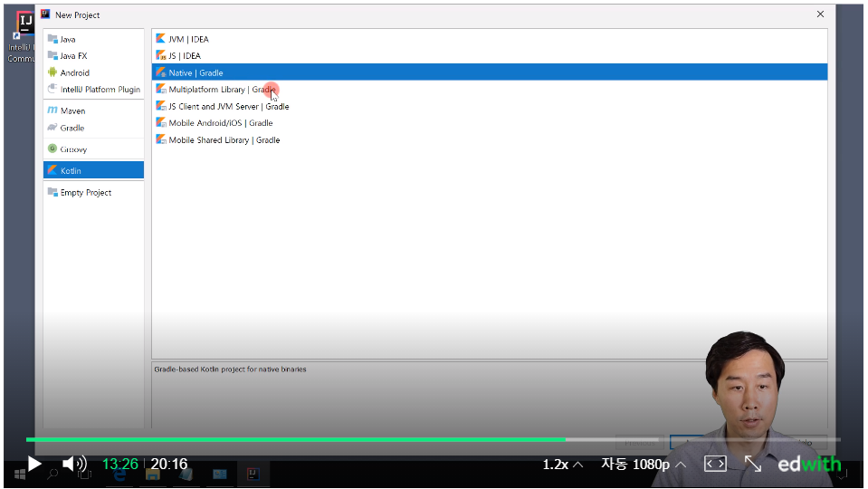The image size is (868, 489).
Task: Toggle wide view mode icon
Action: coord(715,464)
